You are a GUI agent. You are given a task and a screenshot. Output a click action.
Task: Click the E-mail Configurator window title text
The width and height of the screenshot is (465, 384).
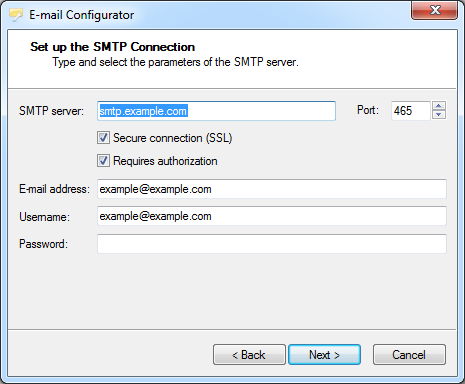(x=82, y=15)
